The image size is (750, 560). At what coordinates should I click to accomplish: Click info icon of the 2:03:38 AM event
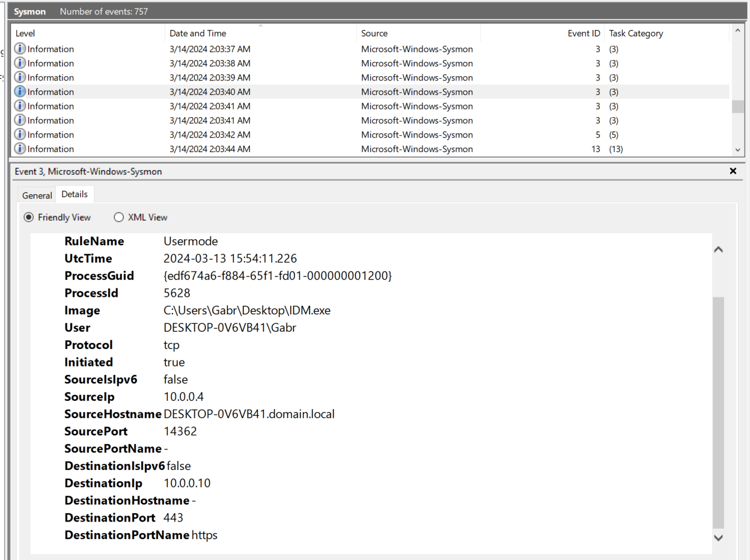(20, 64)
